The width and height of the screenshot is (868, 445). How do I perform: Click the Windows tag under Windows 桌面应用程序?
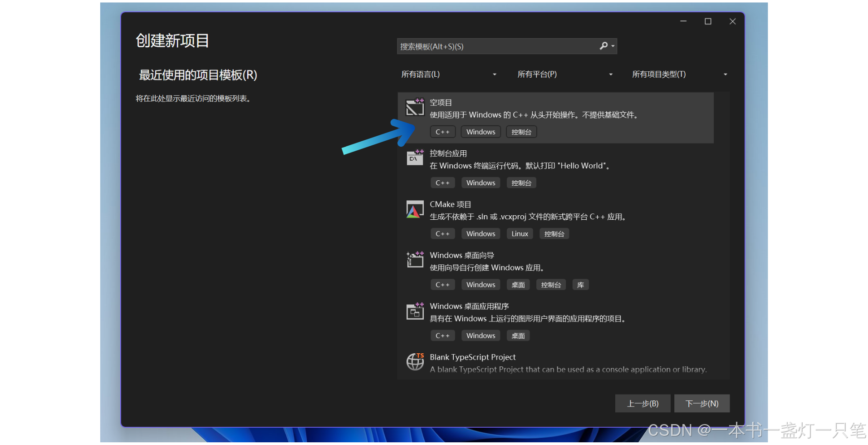[481, 336]
